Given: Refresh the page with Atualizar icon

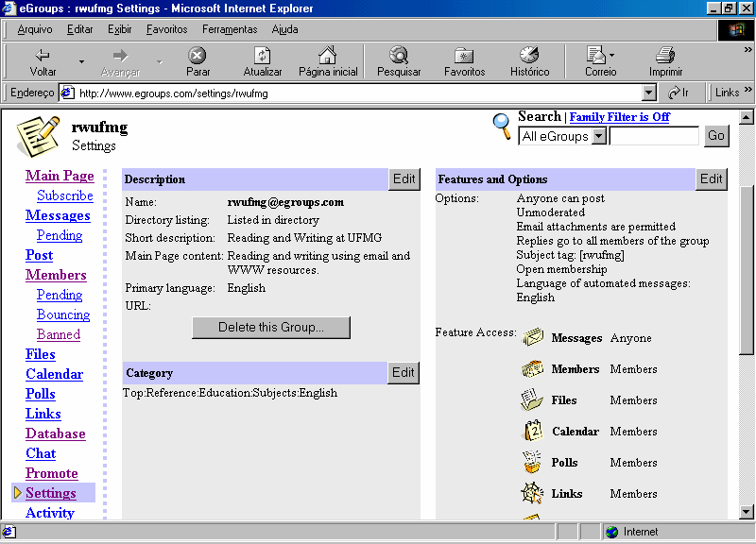Looking at the screenshot, I should (263, 56).
